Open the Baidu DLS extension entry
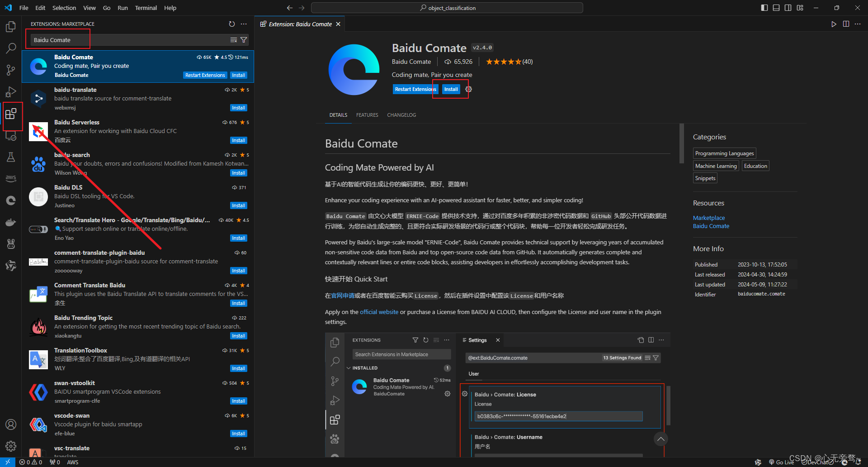The width and height of the screenshot is (868, 467). 138,196
